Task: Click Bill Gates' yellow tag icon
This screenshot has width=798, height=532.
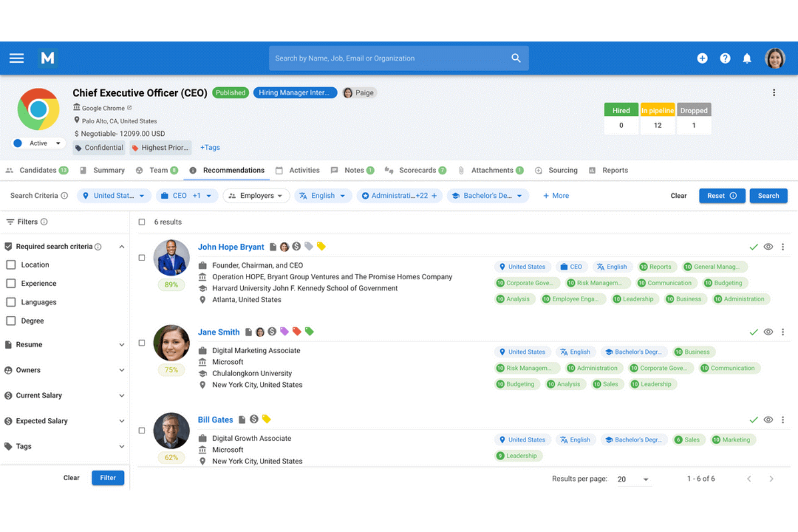Action: point(266,419)
